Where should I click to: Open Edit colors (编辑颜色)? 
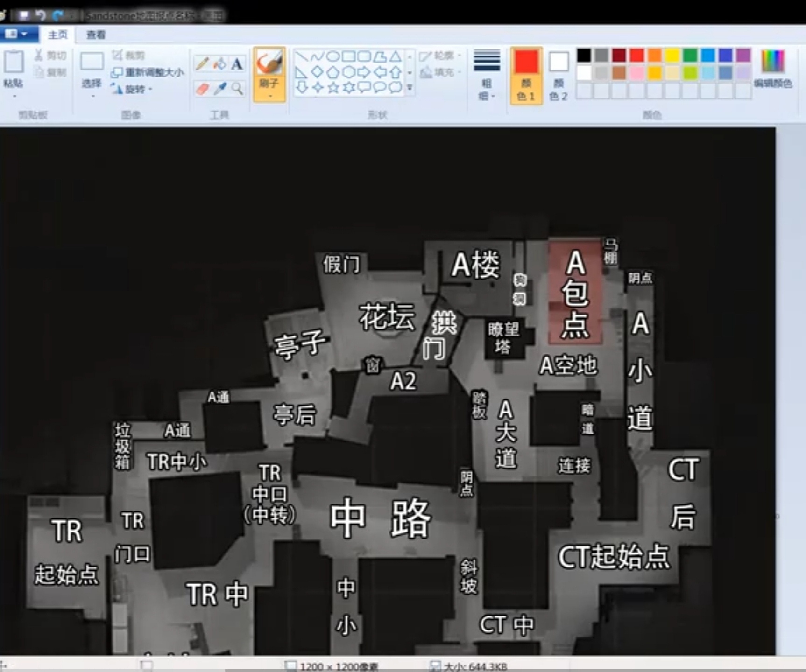pos(773,68)
